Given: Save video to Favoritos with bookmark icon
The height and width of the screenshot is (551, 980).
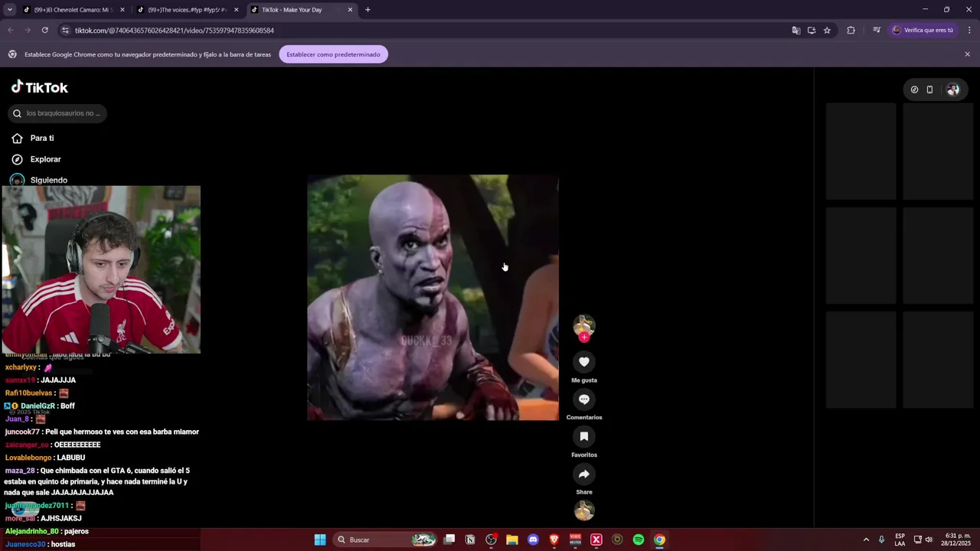Looking at the screenshot, I should 584,436.
